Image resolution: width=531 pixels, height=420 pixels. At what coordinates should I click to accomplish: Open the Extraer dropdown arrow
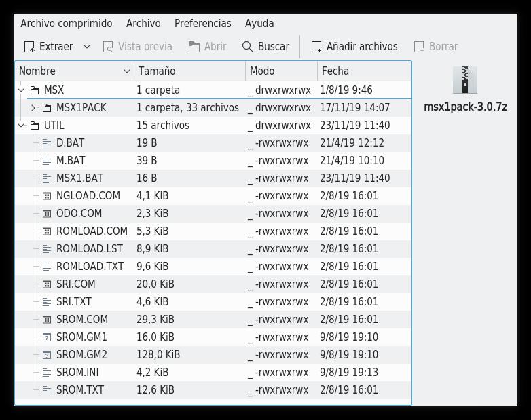click(87, 47)
